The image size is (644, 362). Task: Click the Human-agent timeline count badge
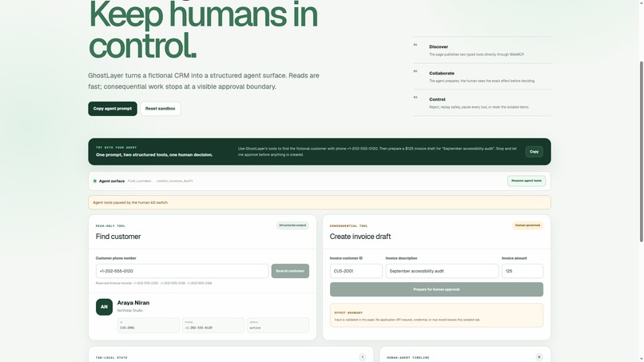[x=539, y=357]
